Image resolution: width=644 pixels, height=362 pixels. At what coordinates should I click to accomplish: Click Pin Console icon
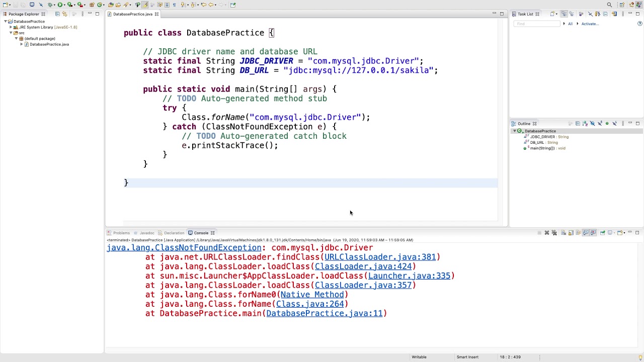point(602,233)
